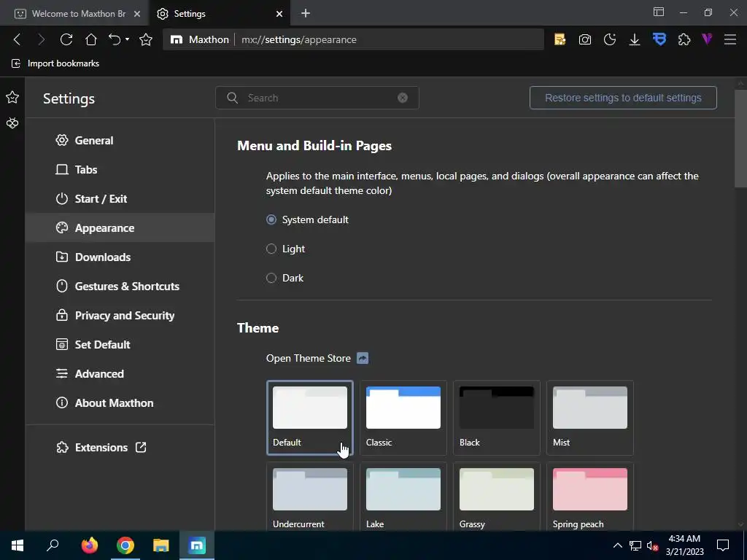Clear the settings search with the X icon
The height and width of the screenshot is (560, 747).
click(x=403, y=98)
